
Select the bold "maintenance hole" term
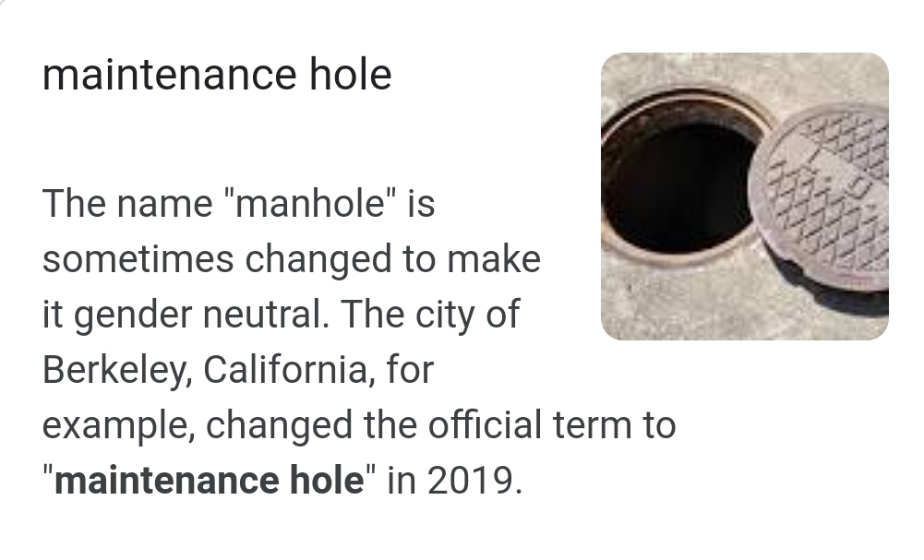(210, 481)
